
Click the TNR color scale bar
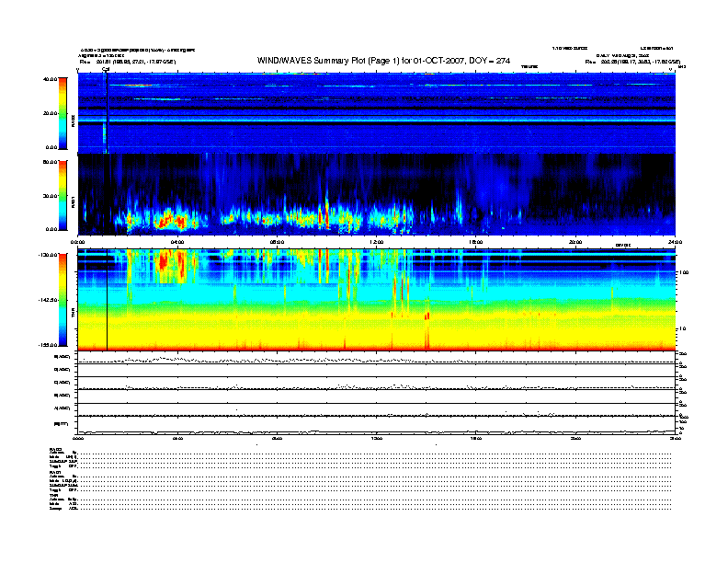63,300
